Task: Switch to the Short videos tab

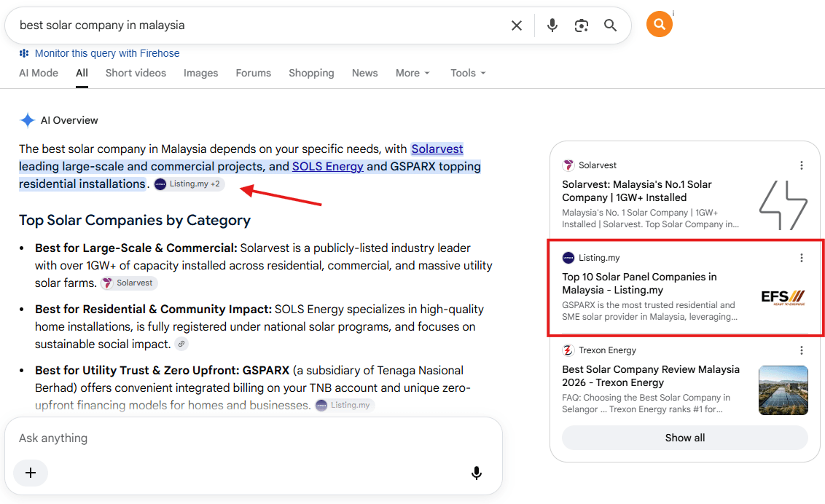Action: tap(136, 73)
